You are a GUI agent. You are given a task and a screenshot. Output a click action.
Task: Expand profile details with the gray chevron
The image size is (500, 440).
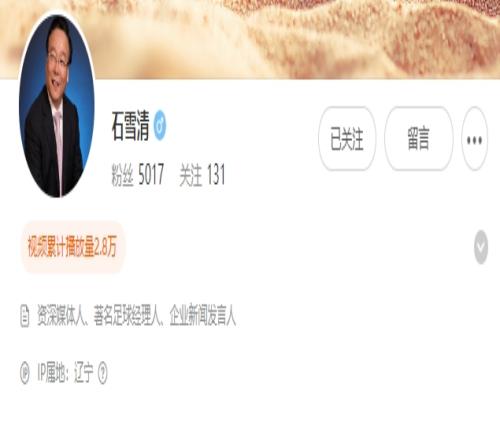[x=481, y=247]
